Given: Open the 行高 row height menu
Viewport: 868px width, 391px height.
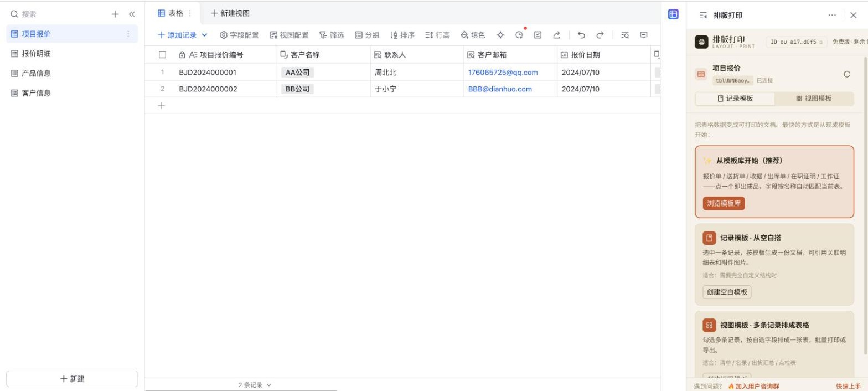Looking at the screenshot, I should (x=437, y=35).
